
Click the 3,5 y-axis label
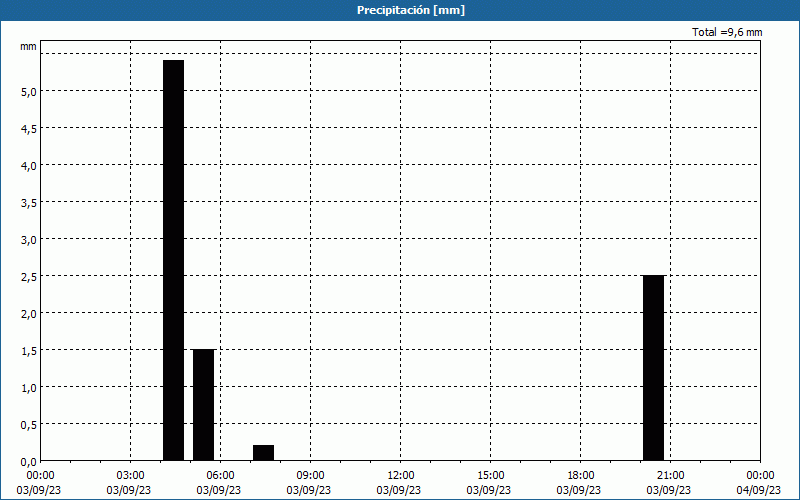(29, 203)
